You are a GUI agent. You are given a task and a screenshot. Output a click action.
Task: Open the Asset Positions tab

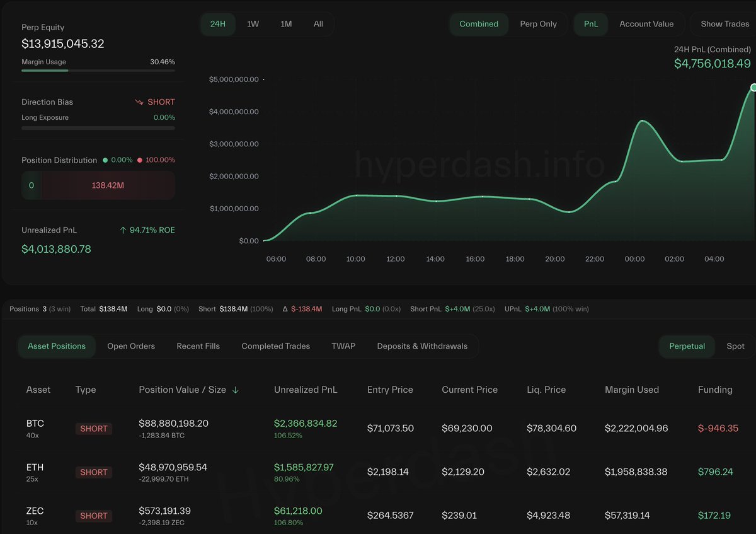[57, 346]
